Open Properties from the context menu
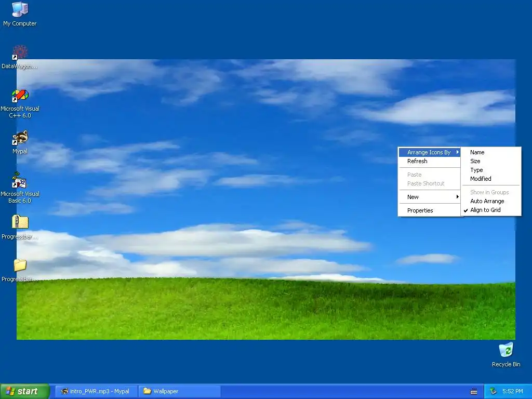This screenshot has height=399, width=532. coord(429,210)
